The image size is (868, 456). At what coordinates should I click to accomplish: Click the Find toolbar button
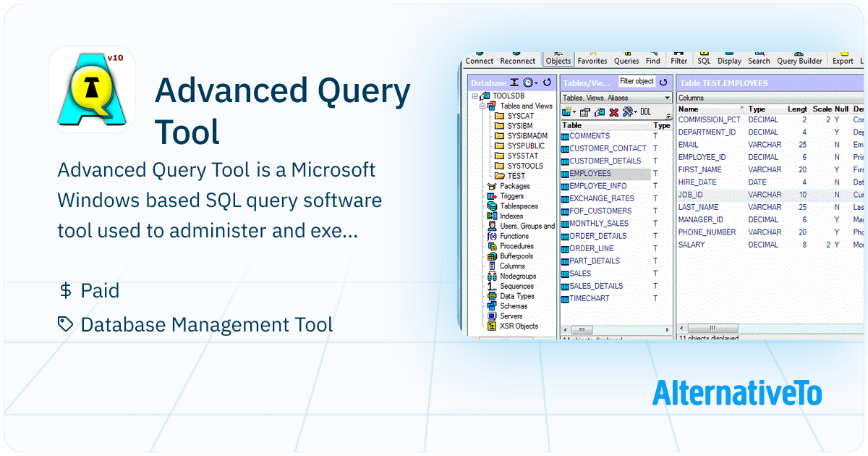tap(653, 60)
